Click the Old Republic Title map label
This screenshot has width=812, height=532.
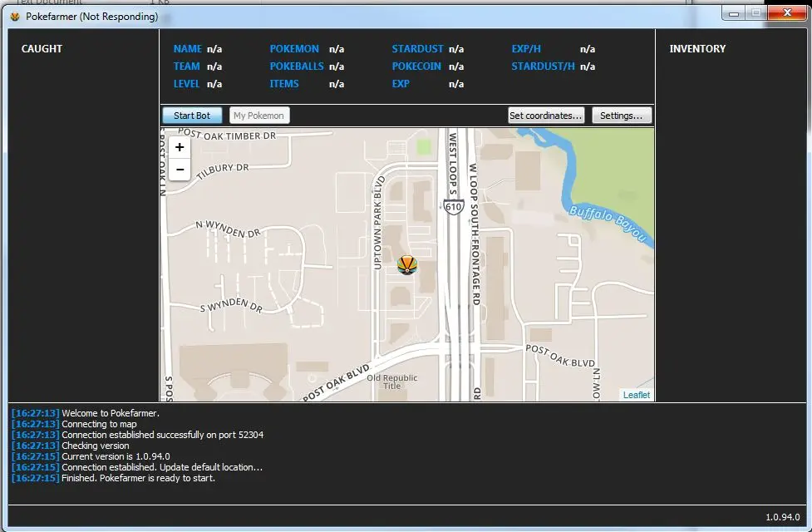click(392, 382)
